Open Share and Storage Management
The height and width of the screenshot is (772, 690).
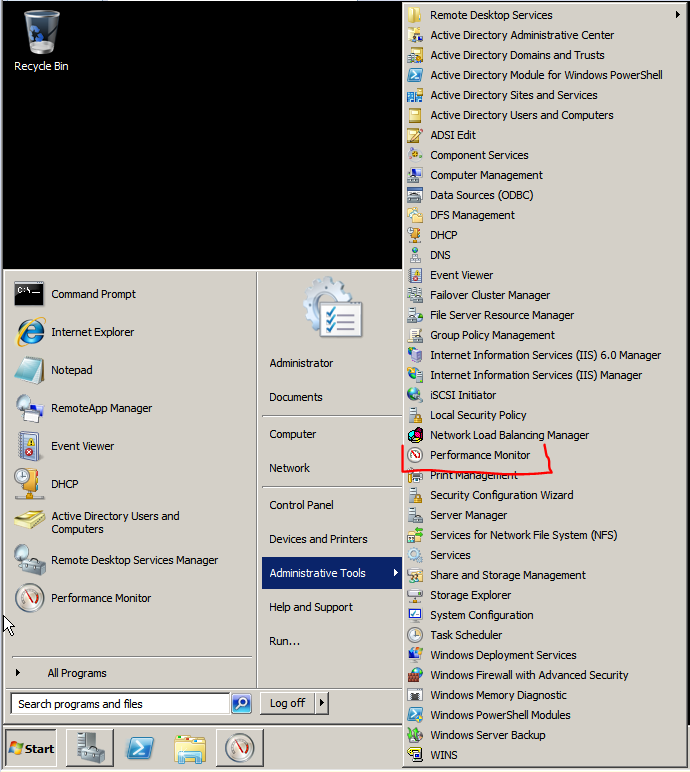coord(508,575)
